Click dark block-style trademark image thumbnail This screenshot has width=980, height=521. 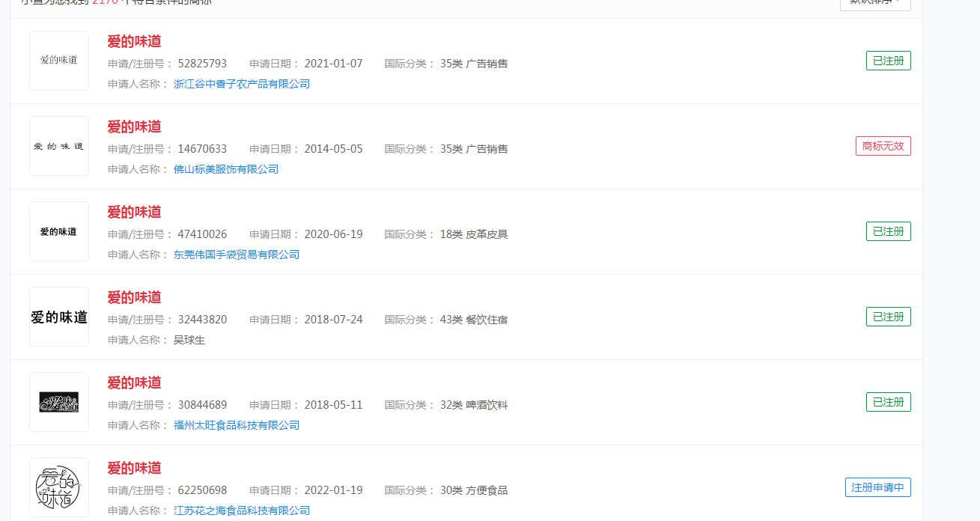[58, 402]
